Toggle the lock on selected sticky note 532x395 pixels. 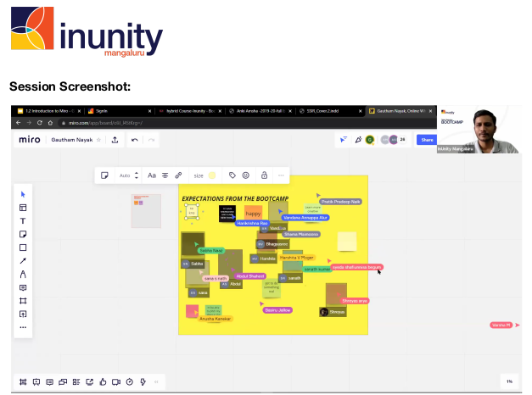(x=264, y=175)
